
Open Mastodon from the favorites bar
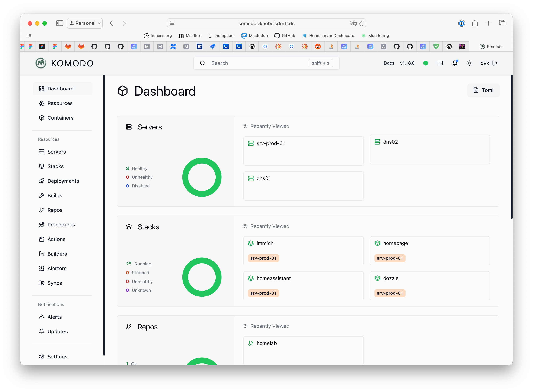[255, 36]
